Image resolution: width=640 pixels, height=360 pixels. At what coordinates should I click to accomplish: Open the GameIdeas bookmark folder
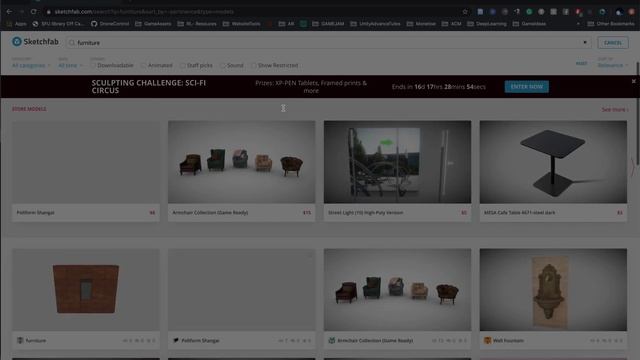pyautogui.click(x=529, y=24)
